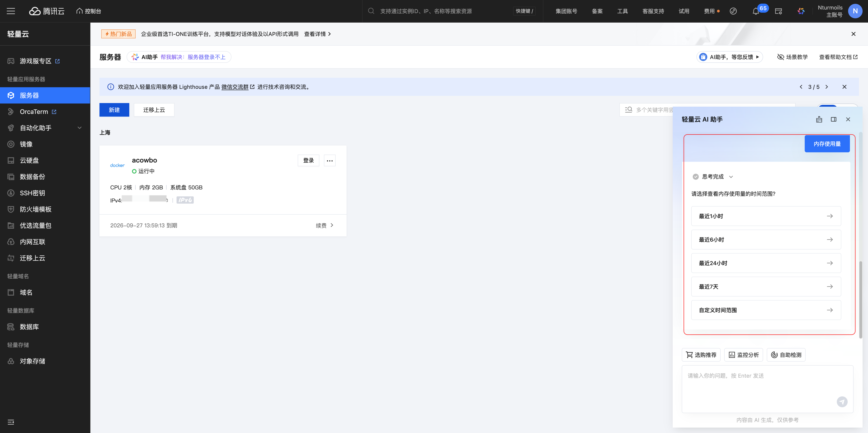Click the AI assistant clear-chat broom icon
868x433 pixels.
[819, 119]
